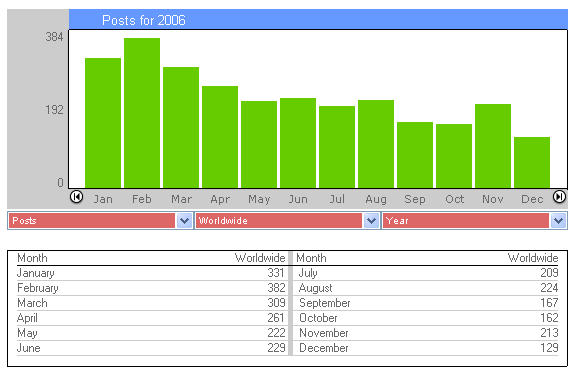Click the 'Mar' axis label
Image resolution: width=576 pixels, height=375 pixels.
pos(181,199)
